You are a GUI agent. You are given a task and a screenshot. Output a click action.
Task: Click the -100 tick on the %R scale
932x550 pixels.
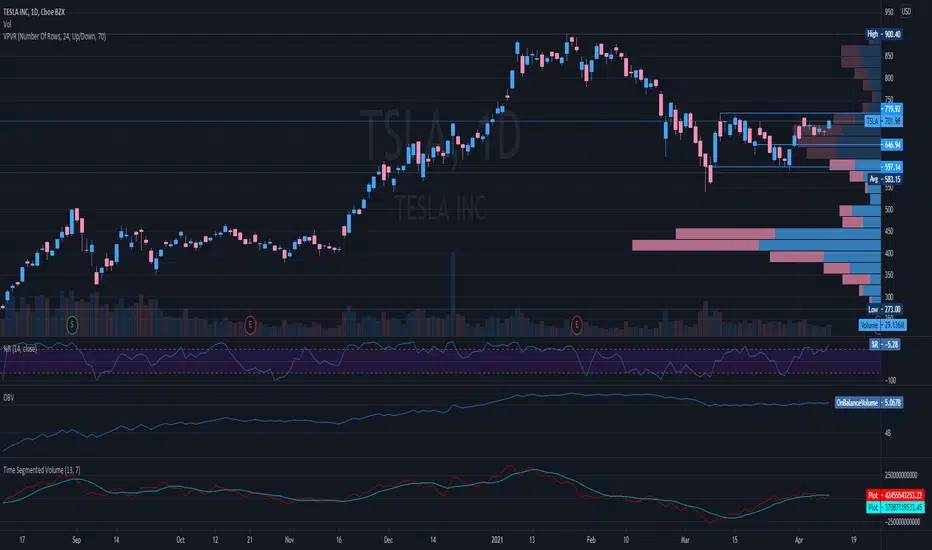point(890,381)
